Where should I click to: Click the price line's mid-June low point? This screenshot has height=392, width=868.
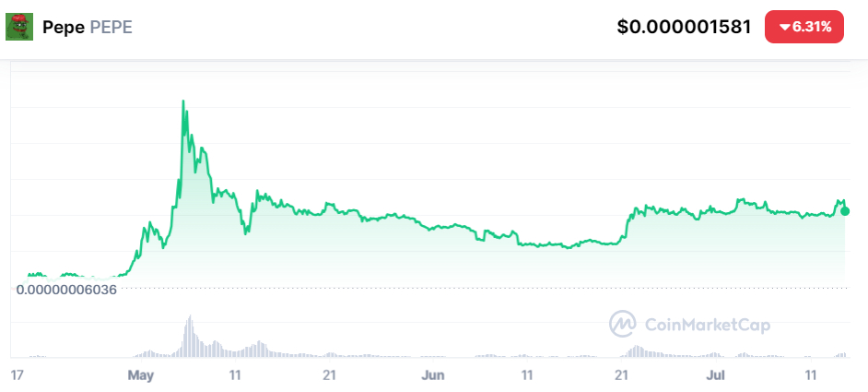click(568, 248)
